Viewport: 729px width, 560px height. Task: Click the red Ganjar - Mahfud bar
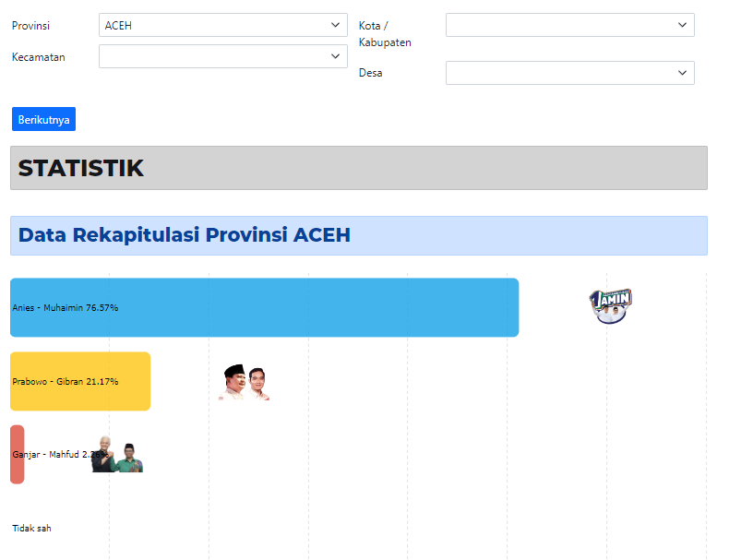[x=18, y=455]
